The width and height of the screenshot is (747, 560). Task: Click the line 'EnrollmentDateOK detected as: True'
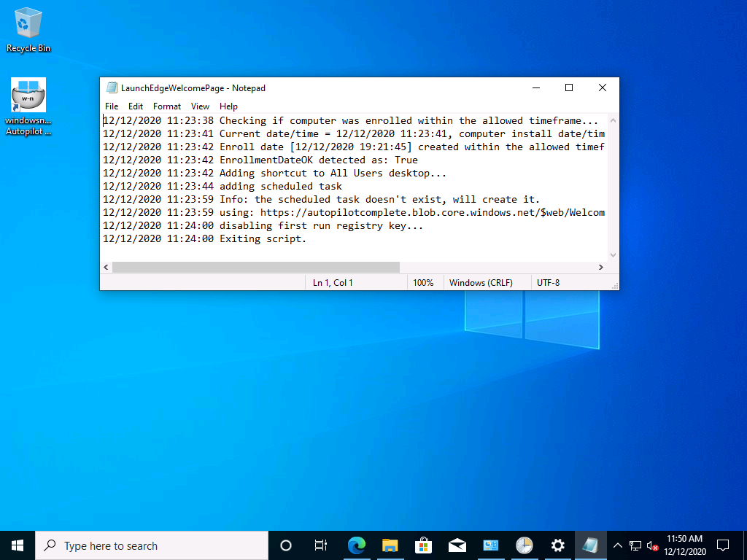(x=260, y=160)
